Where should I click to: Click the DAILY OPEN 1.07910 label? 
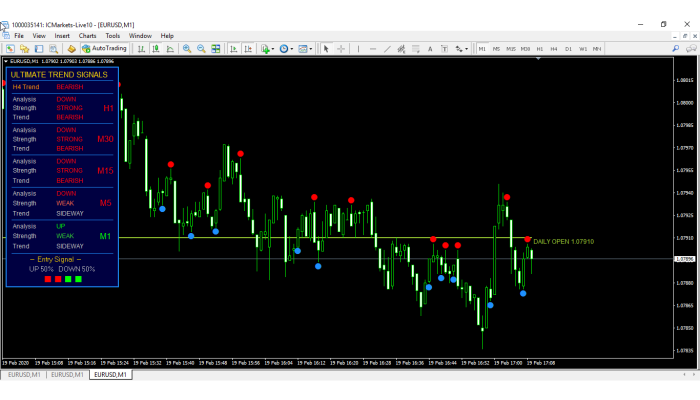(x=563, y=241)
